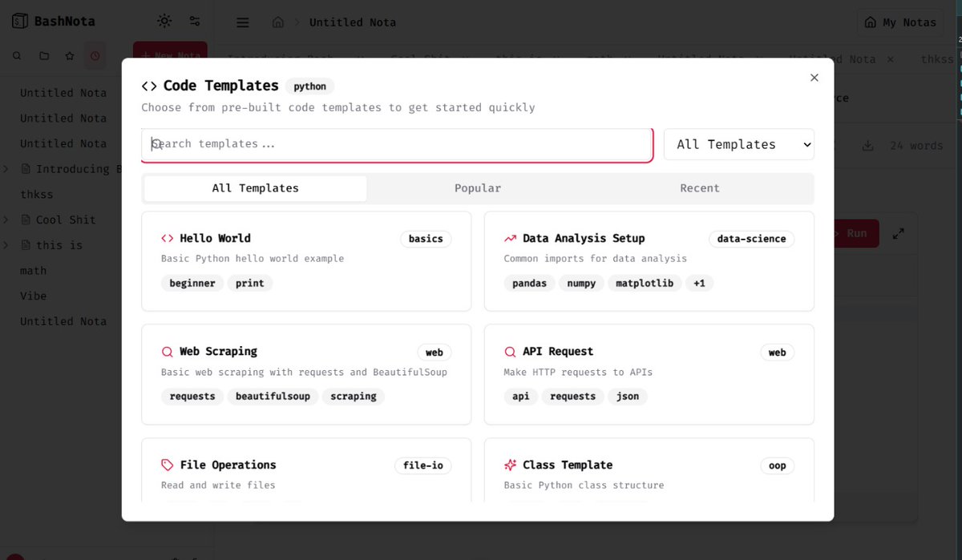Click the matplotlib tag
This screenshot has height=560, width=962.
[x=645, y=283]
